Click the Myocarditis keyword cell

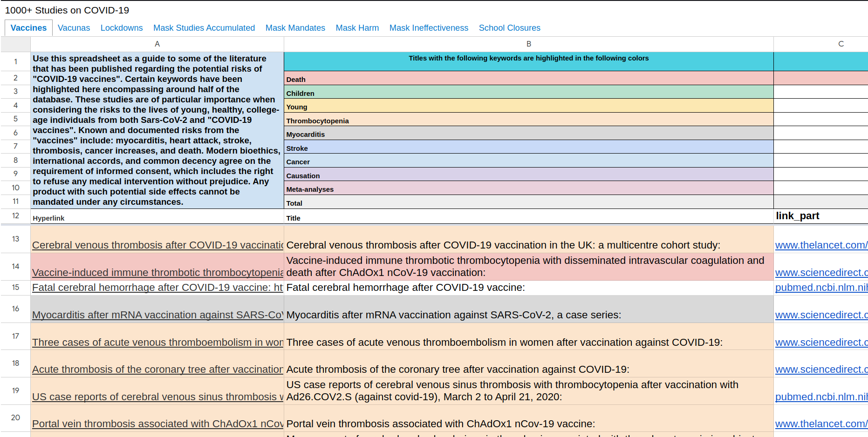(x=529, y=133)
